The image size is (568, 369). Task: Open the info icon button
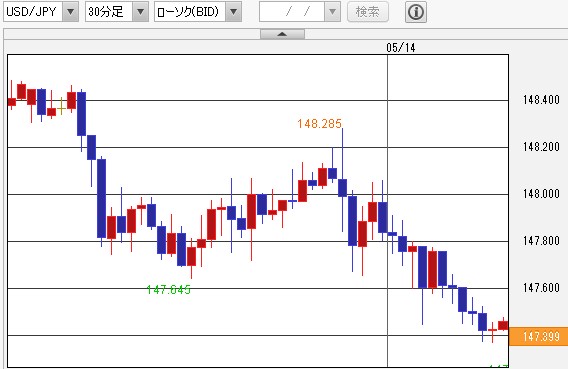pyautogui.click(x=415, y=12)
